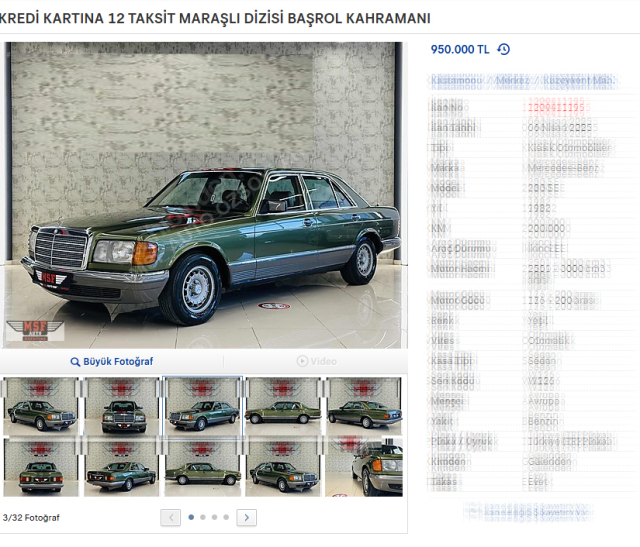This screenshot has width=640, height=547.
Task: Click the Mercedes-Benz brand value
Action: click(x=562, y=168)
